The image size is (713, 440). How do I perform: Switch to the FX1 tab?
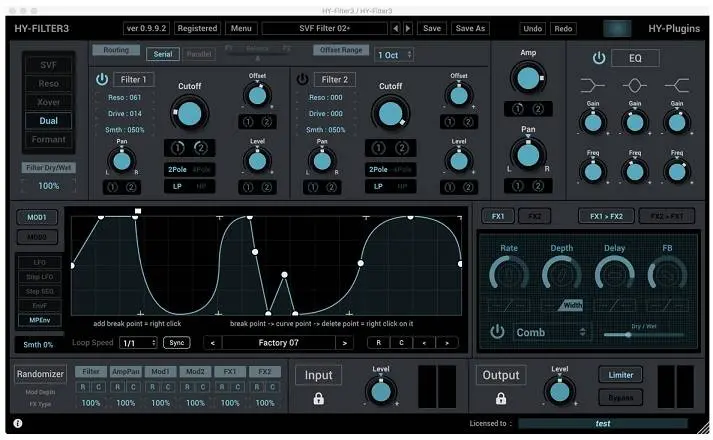point(498,216)
